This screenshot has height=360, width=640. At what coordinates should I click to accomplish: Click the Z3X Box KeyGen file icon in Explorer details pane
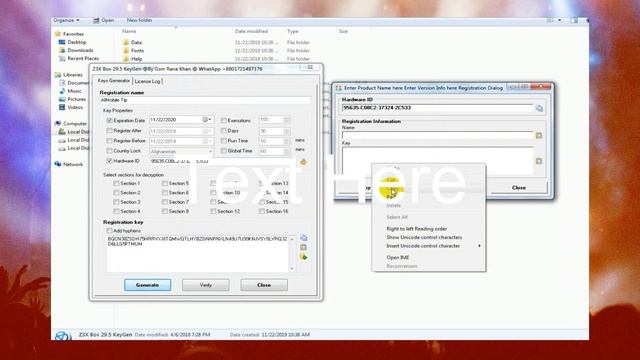point(62,336)
